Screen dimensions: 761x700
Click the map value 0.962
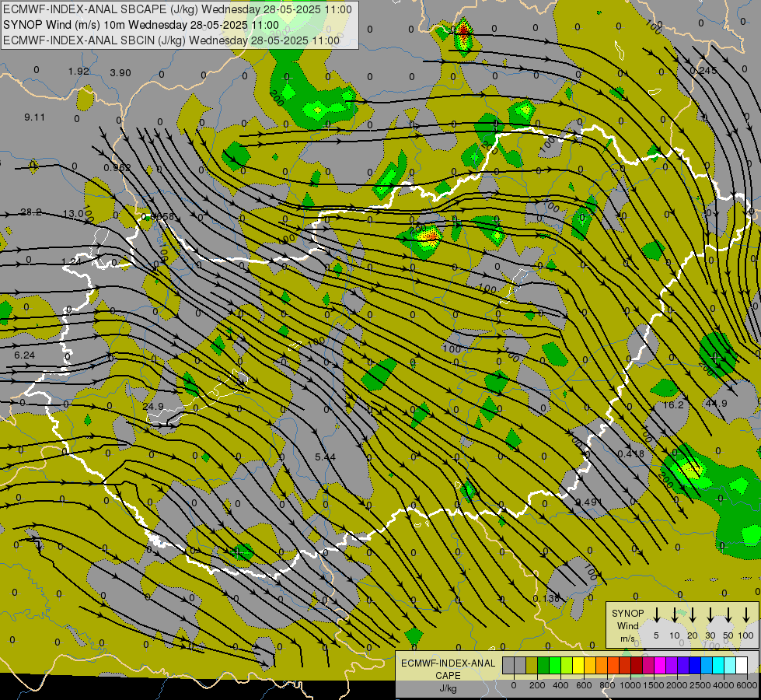pos(117,168)
